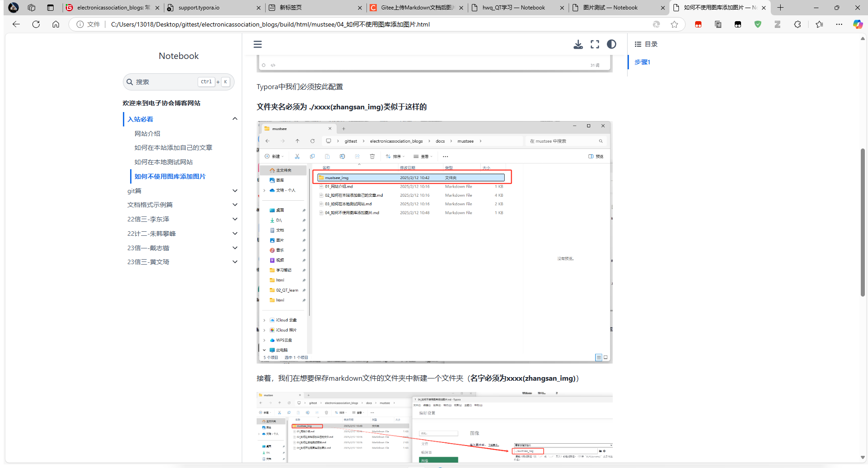Click 入站必看 section link

coord(140,119)
